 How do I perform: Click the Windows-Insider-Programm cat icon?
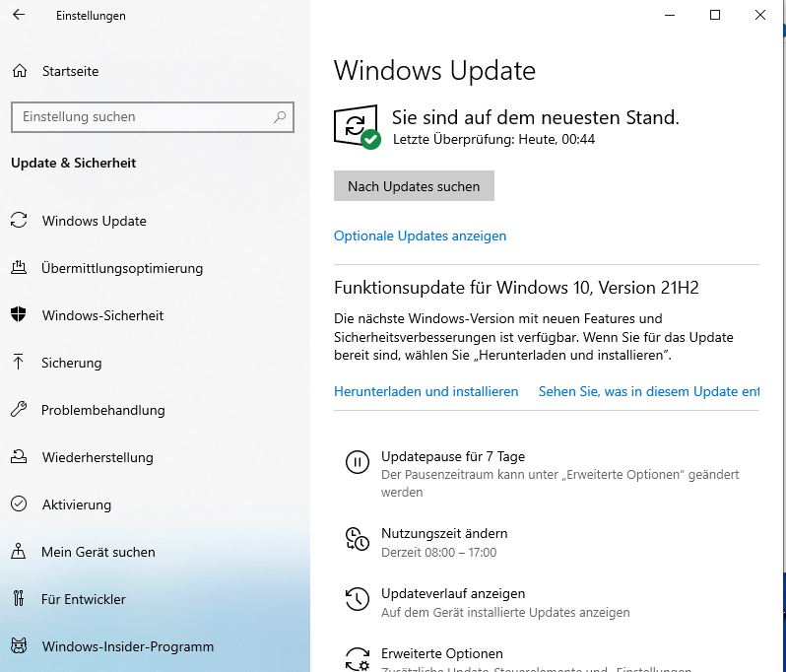tap(19, 645)
